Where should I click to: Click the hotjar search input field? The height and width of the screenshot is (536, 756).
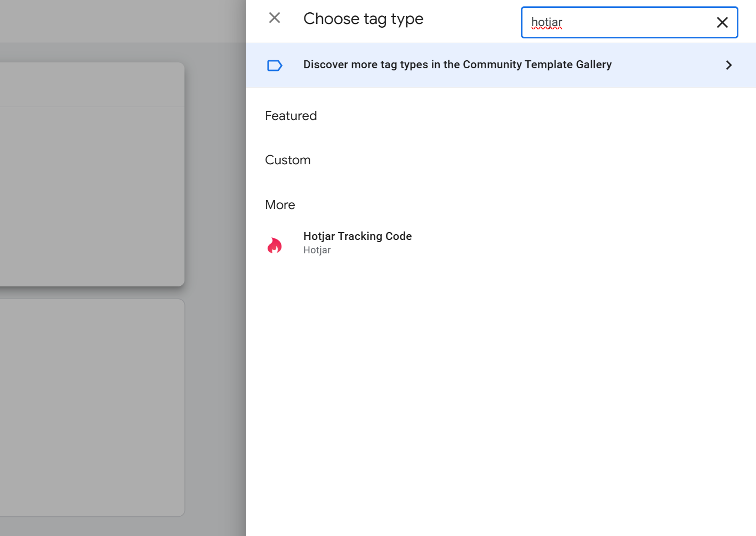click(629, 22)
